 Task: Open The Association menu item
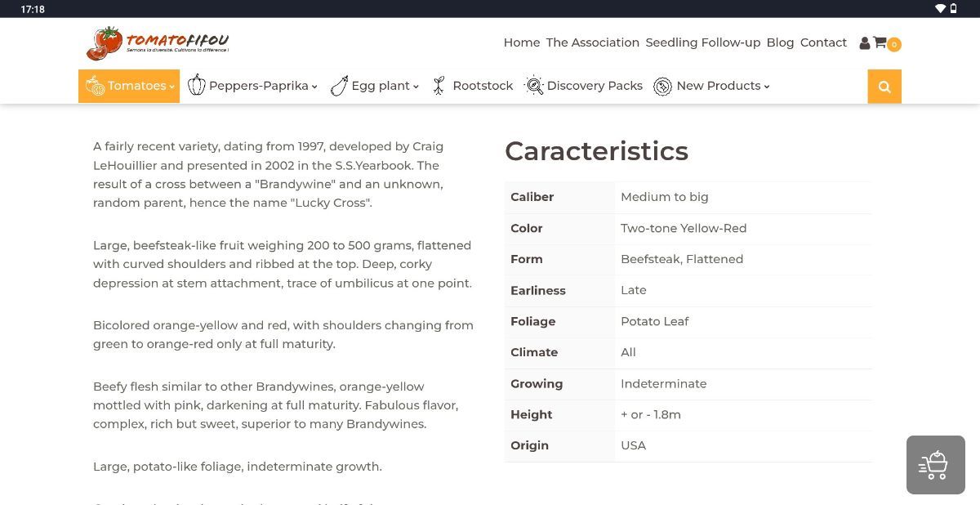pos(592,42)
